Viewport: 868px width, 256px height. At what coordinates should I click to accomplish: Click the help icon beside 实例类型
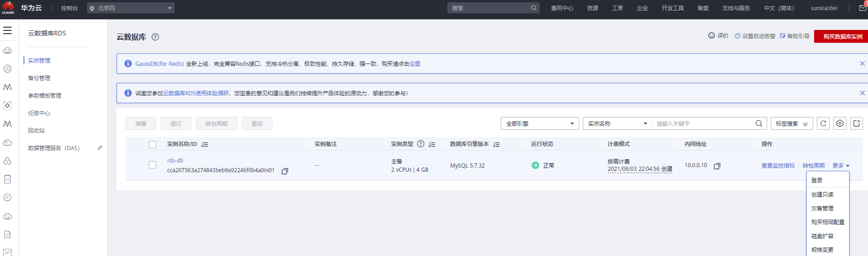tap(421, 144)
